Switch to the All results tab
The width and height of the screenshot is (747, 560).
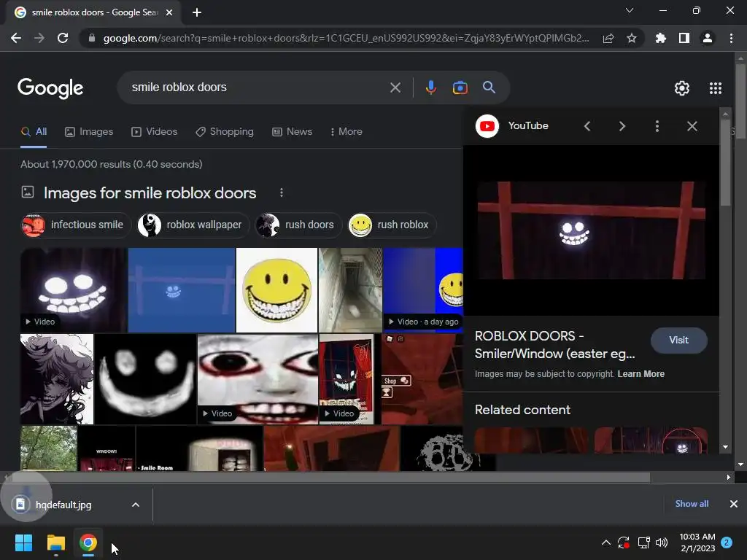[34, 132]
